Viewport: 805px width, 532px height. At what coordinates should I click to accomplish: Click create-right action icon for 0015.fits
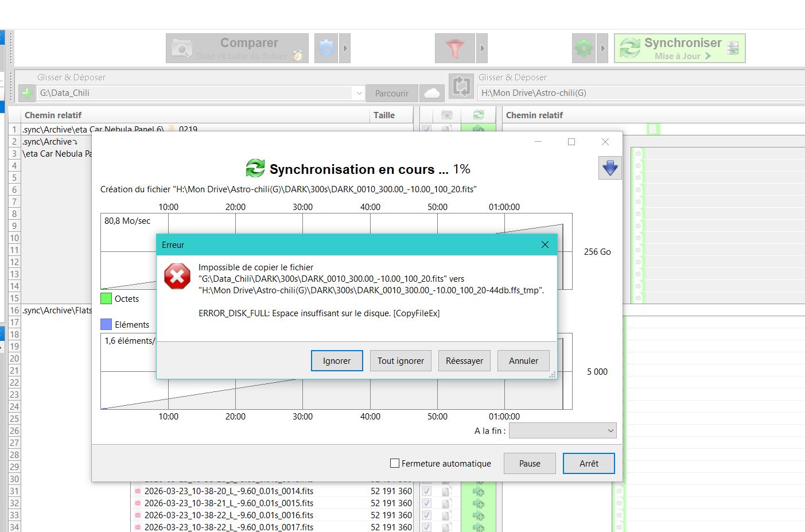(478, 503)
